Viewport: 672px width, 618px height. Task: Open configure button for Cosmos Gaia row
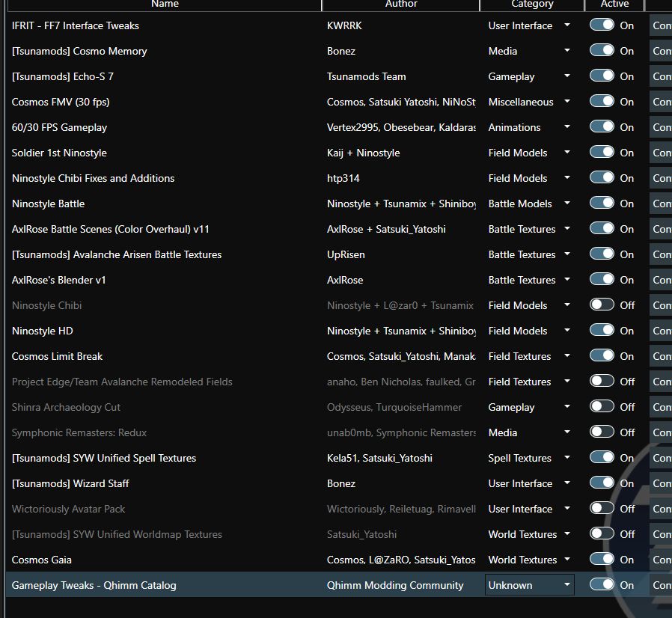click(x=661, y=560)
